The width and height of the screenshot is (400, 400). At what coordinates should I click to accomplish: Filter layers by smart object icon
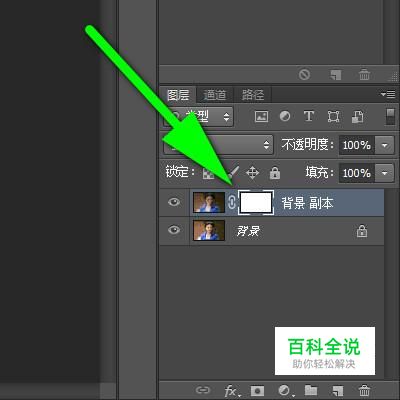click(x=357, y=117)
